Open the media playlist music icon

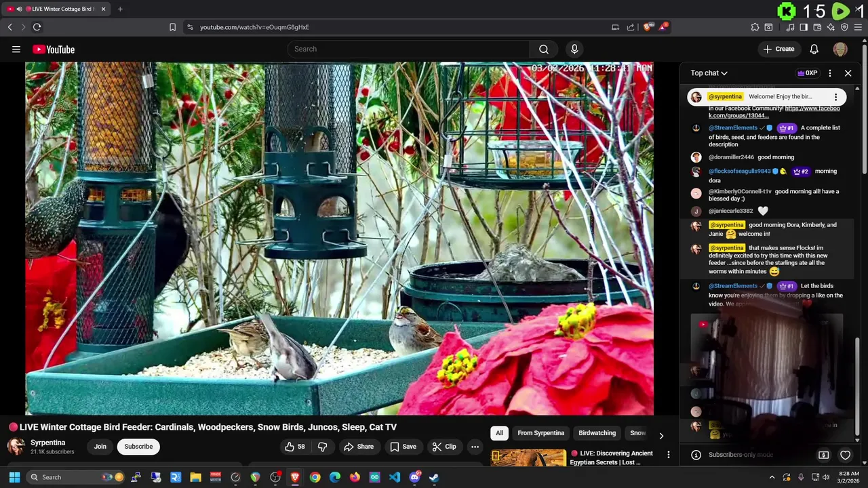[x=790, y=27]
